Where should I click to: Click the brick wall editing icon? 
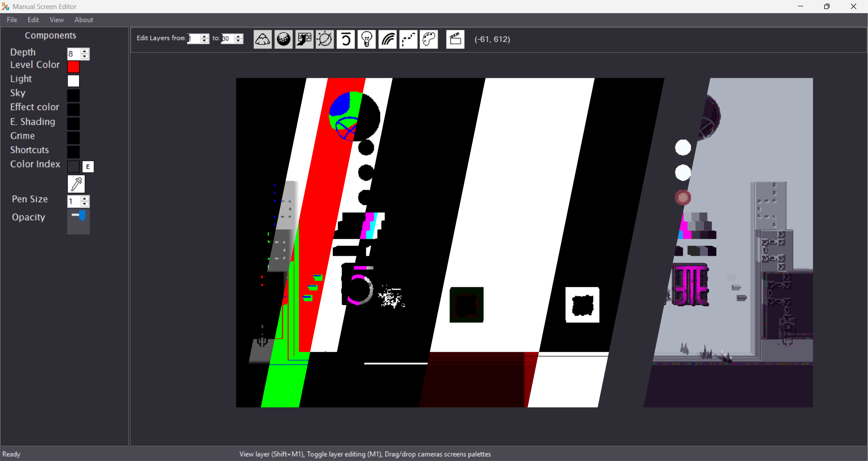point(304,39)
